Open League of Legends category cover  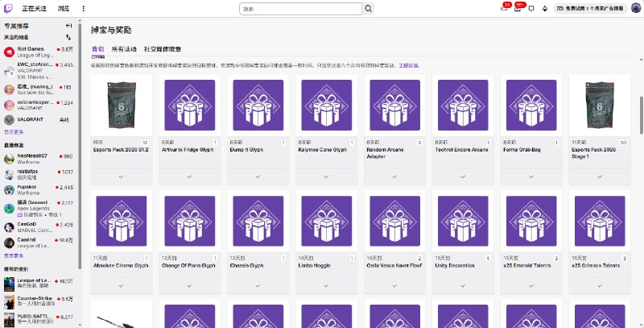pos(9,284)
